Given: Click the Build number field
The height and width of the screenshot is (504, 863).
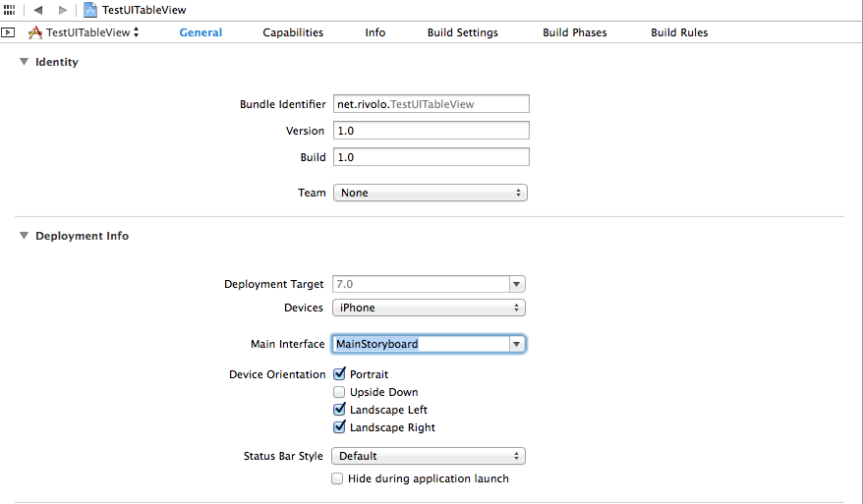Looking at the screenshot, I should (x=431, y=157).
